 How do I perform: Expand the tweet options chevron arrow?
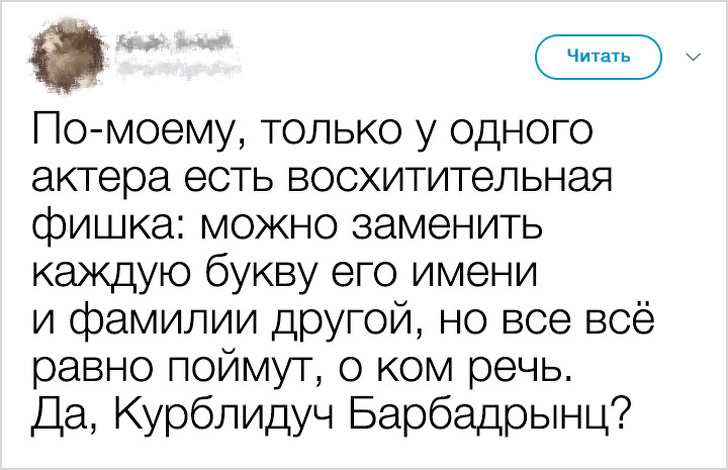point(692,57)
